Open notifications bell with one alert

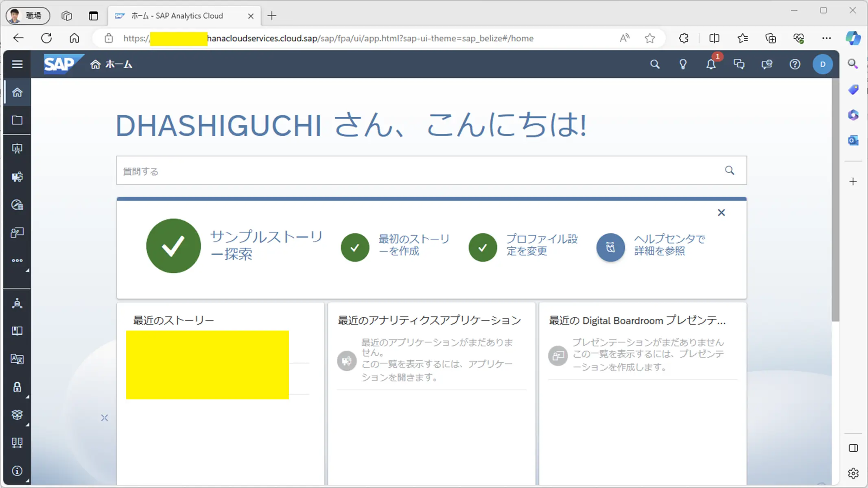(x=711, y=64)
